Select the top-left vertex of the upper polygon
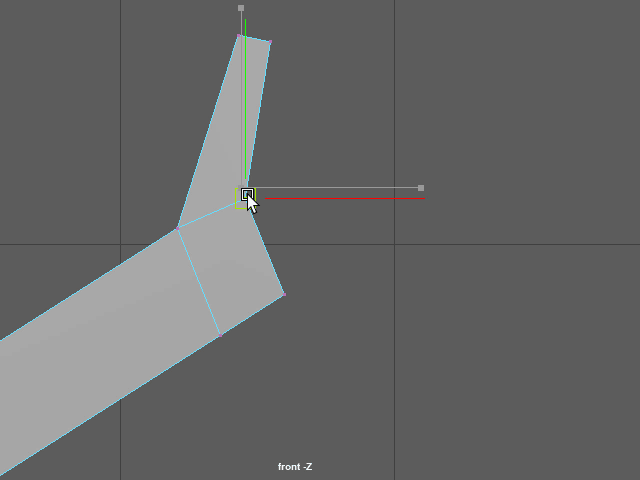The width and height of the screenshot is (640, 480). coord(239,36)
